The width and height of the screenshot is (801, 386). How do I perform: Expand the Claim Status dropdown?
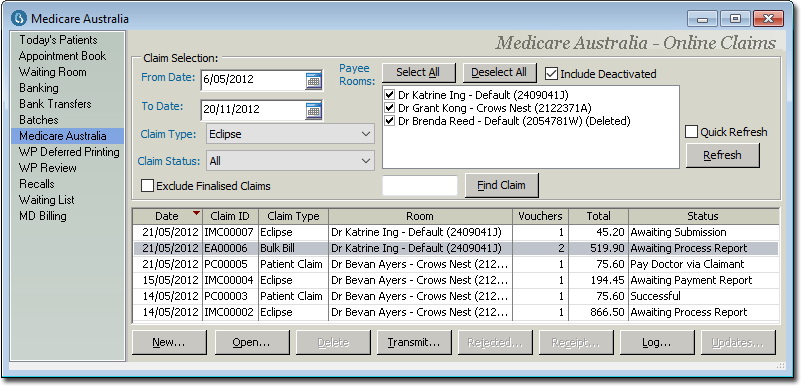coord(366,161)
